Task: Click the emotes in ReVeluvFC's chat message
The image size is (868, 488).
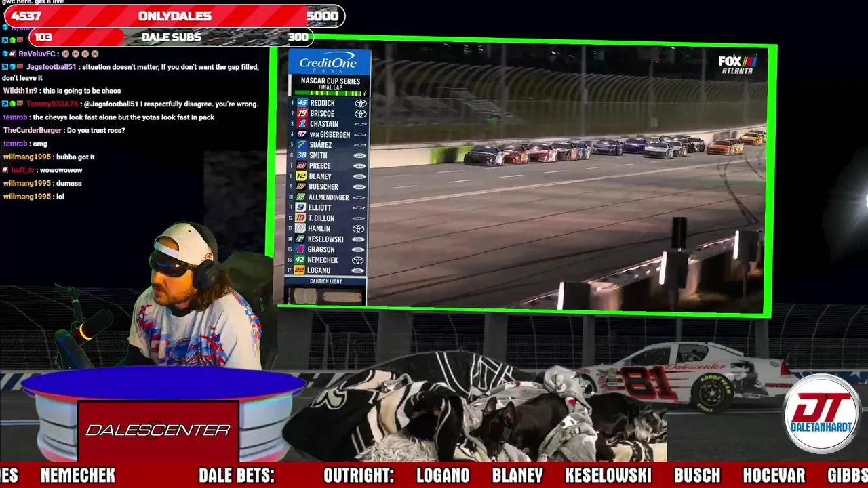Action: tap(81, 54)
